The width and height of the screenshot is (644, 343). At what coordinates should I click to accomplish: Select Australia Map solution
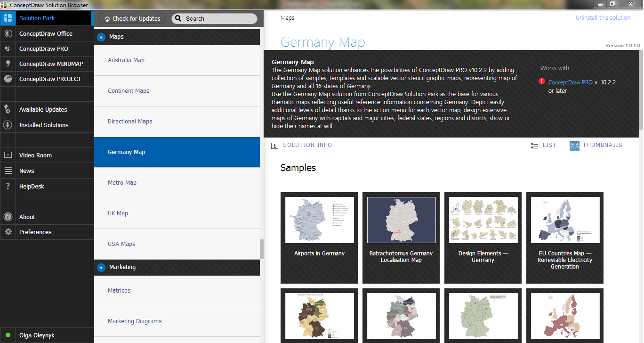pyautogui.click(x=177, y=60)
